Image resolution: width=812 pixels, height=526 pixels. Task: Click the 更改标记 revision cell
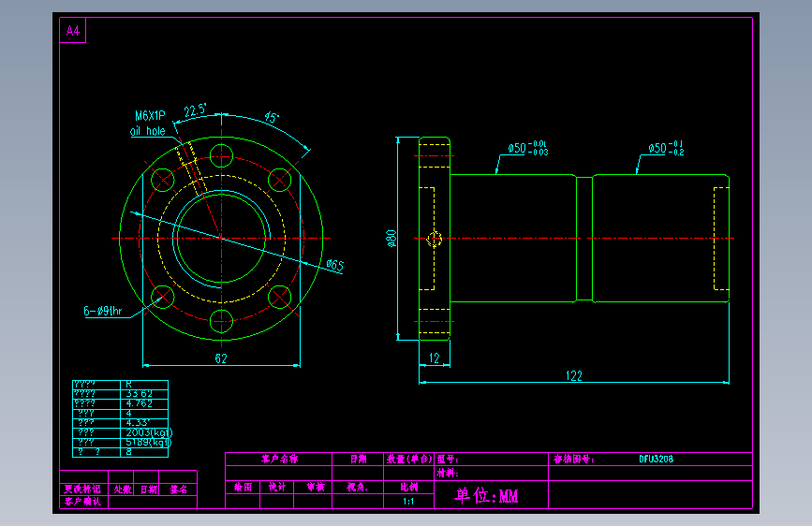[x=82, y=489]
